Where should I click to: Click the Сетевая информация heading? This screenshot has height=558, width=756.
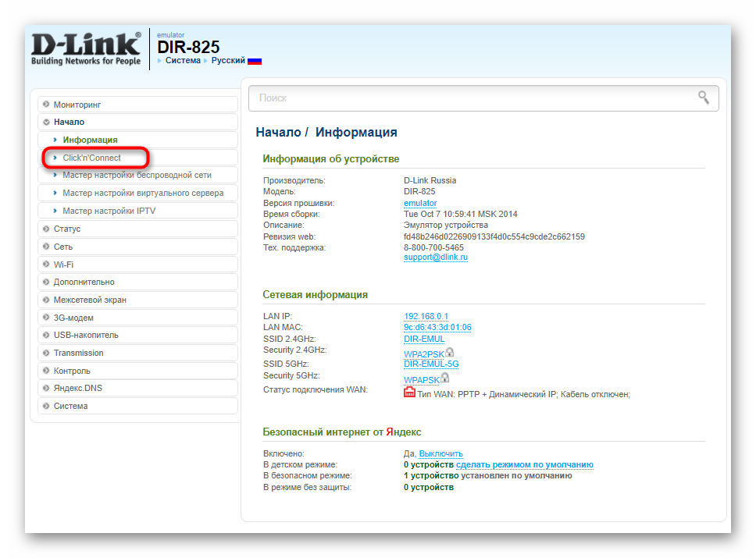(315, 294)
